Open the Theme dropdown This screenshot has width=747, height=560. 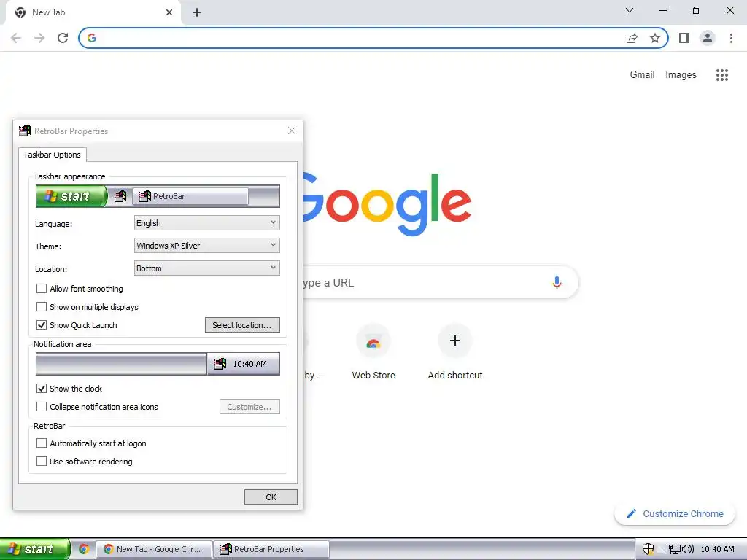pyautogui.click(x=206, y=246)
